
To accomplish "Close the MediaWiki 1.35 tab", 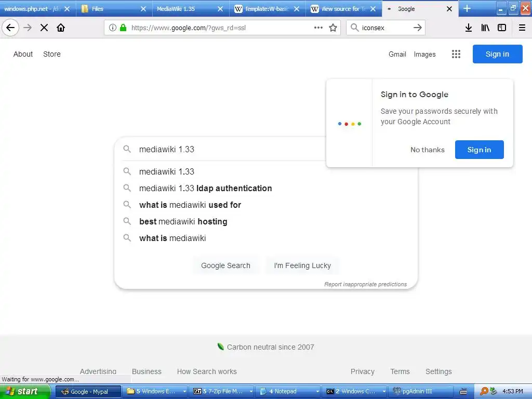I will coord(220,9).
